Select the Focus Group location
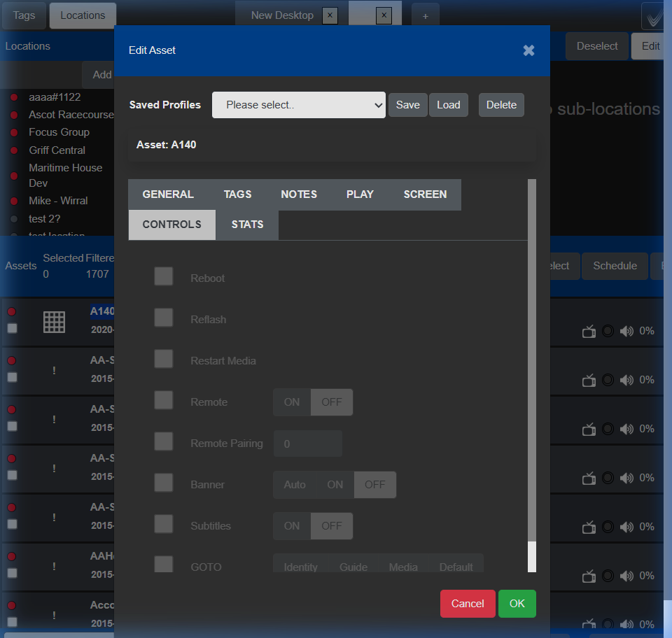This screenshot has height=638, width=672. click(59, 132)
